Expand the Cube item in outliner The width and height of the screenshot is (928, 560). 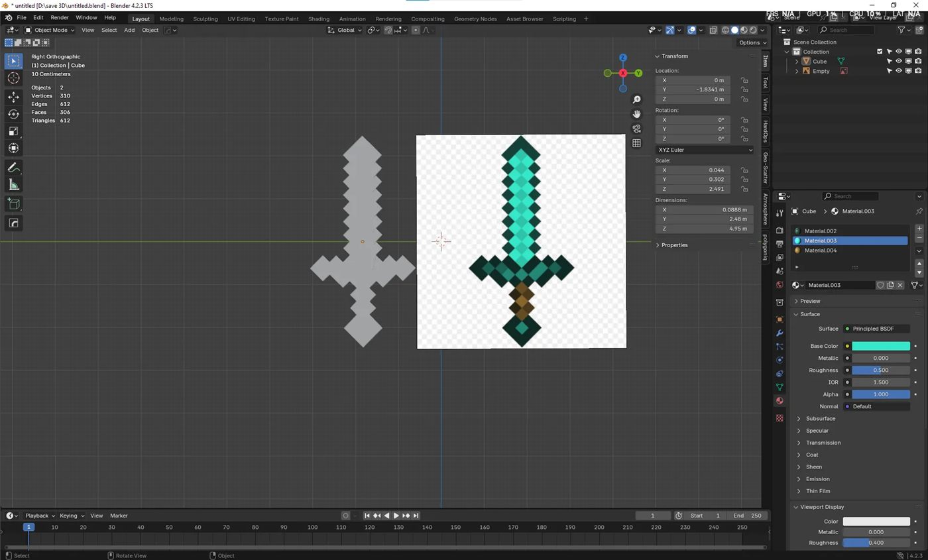click(x=797, y=61)
